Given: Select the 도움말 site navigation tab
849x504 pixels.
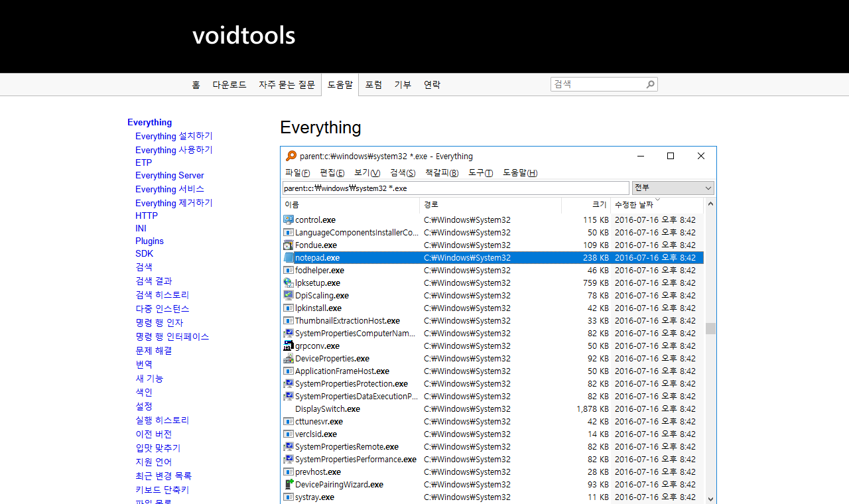Looking at the screenshot, I should tap(340, 84).
